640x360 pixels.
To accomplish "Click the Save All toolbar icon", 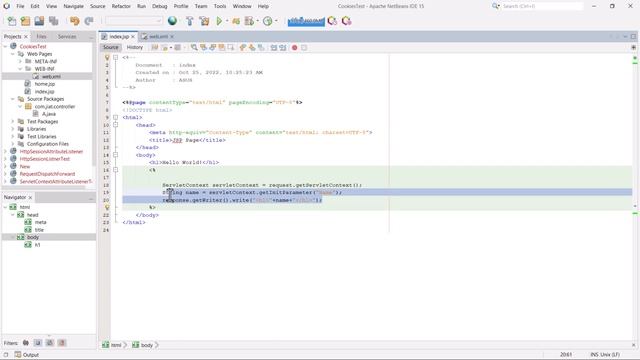I will coord(53,21).
